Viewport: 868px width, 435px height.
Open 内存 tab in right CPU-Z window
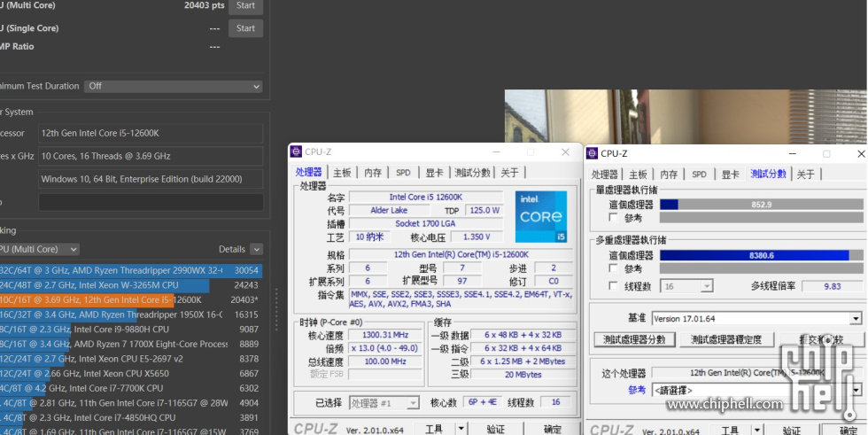tap(669, 175)
